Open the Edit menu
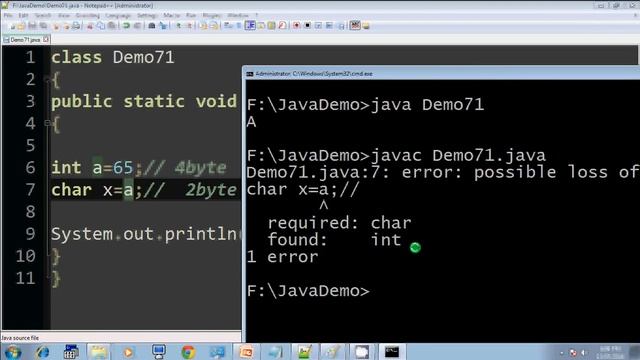 click(x=23, y=16)
